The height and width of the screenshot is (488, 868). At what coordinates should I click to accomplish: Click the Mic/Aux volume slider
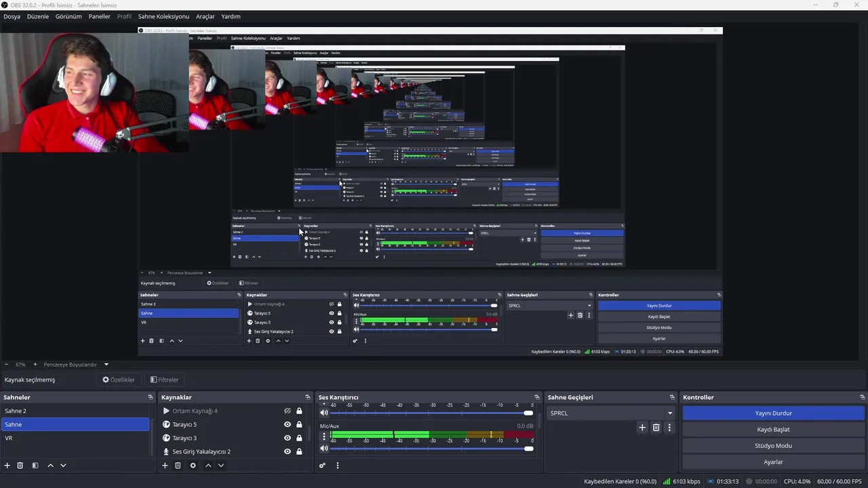432,448
